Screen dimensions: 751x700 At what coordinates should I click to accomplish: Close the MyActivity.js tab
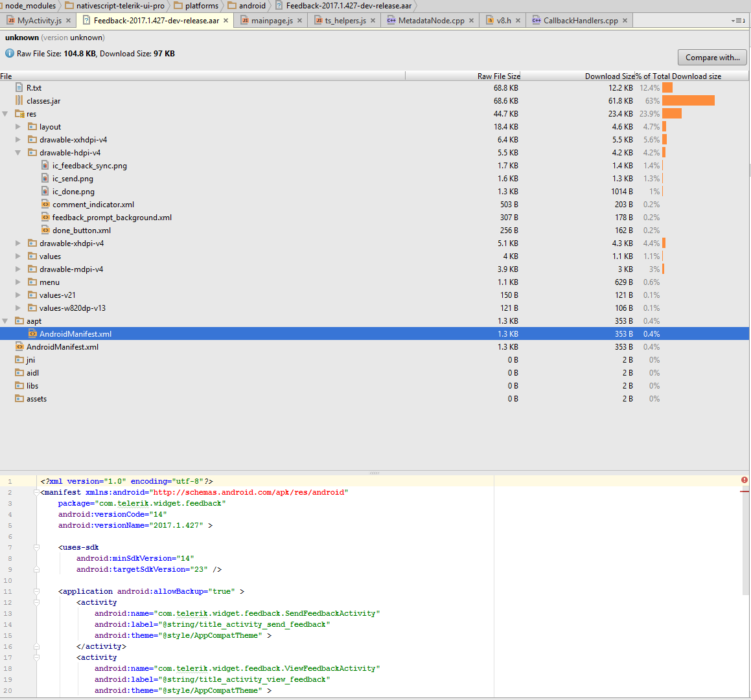[x=69, y=21]
